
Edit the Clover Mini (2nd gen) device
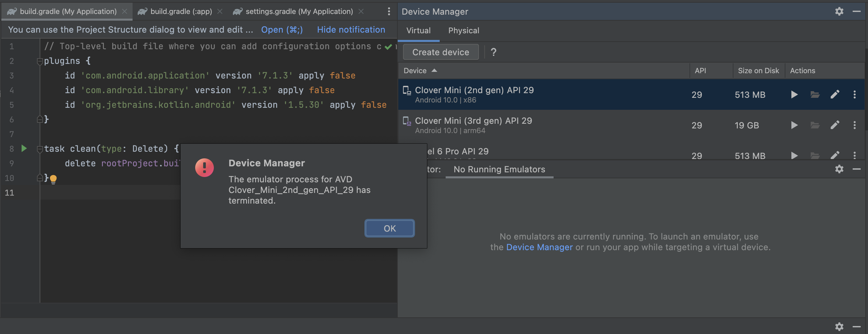pos(835,94)
